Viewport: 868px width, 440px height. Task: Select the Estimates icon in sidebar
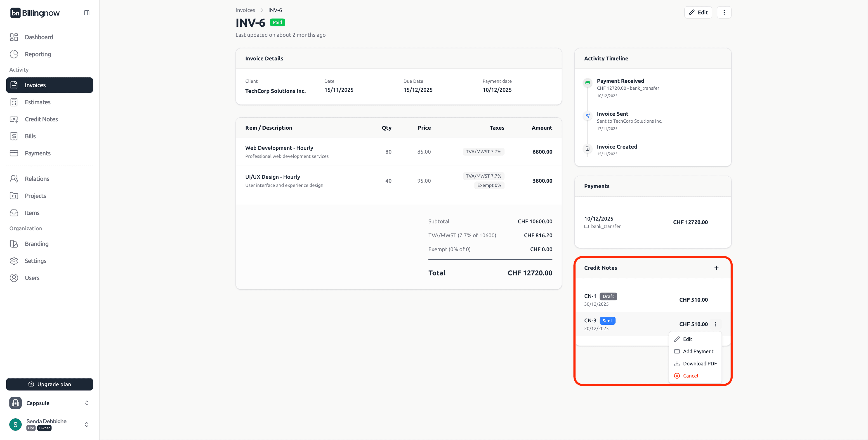click(x=14, y=102)
